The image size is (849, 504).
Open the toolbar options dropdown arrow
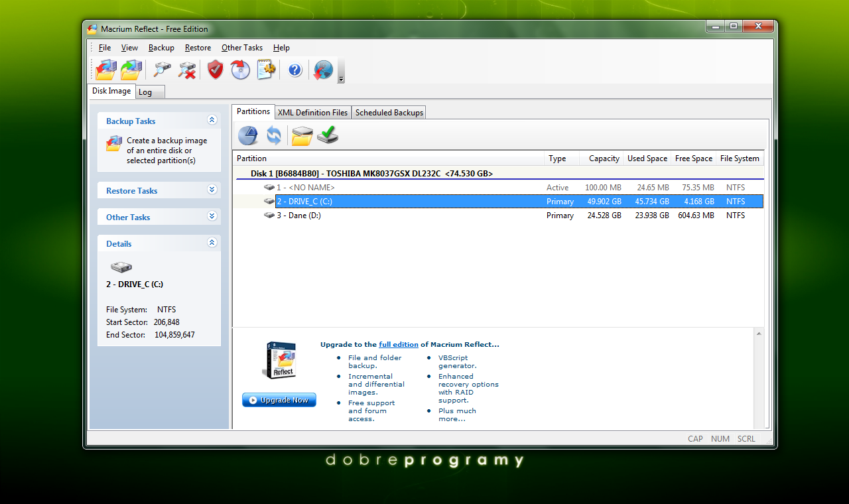pos(341,80)
